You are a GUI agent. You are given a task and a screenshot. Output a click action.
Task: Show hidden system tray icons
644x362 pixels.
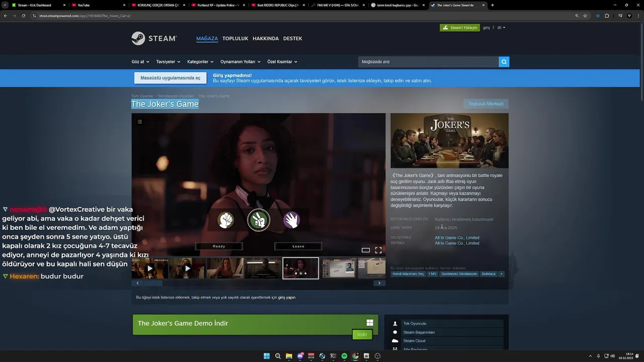591,356
